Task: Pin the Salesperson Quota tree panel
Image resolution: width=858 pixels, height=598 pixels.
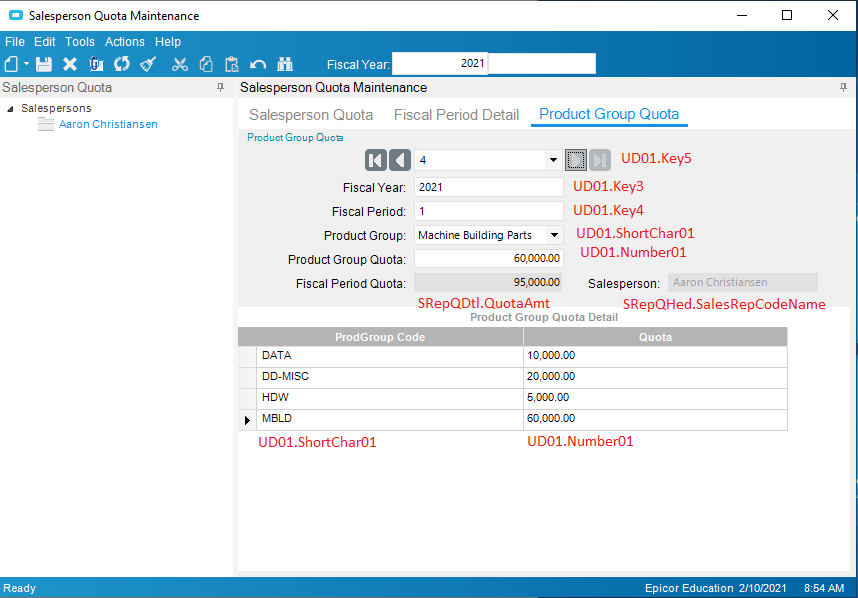Action: coord(220,88)
